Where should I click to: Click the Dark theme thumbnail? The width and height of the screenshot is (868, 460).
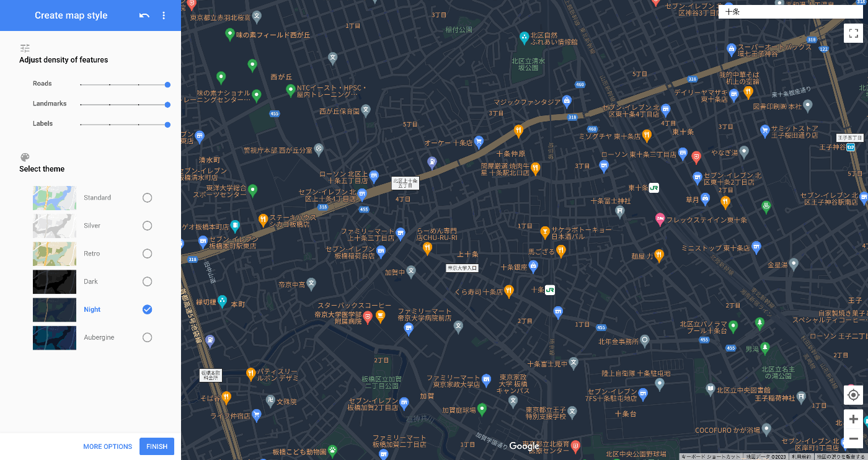pos(55,281)
